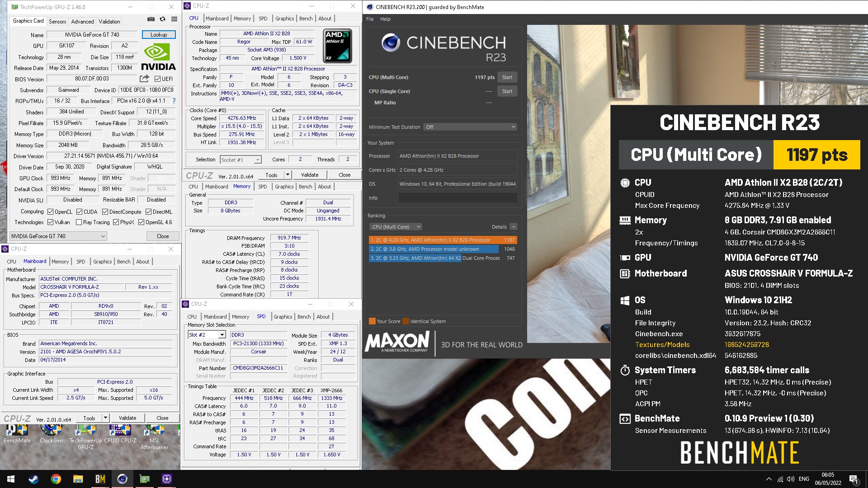This screenshot has width=868, height=488.
Task: Click the BenchMate taskbar icon
Action: pos(100,479)
